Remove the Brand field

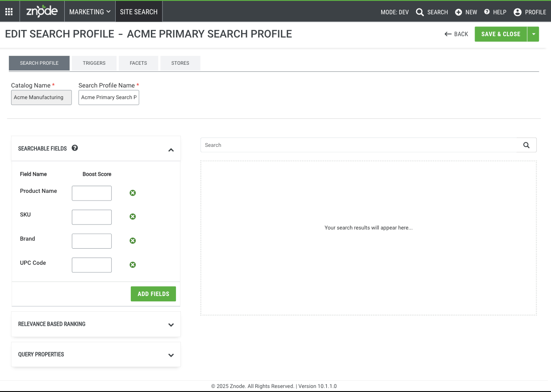133,241
